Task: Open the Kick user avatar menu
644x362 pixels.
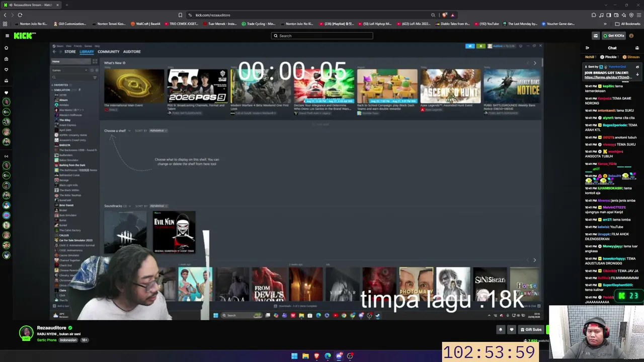Action: pyautogui.click(x=631, y=36)
